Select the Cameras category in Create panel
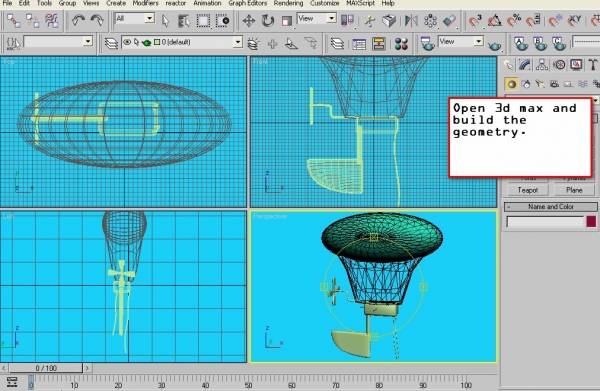The height and width of the screenshot is (391, 600). pyautogui.click(x=554, y=84)
